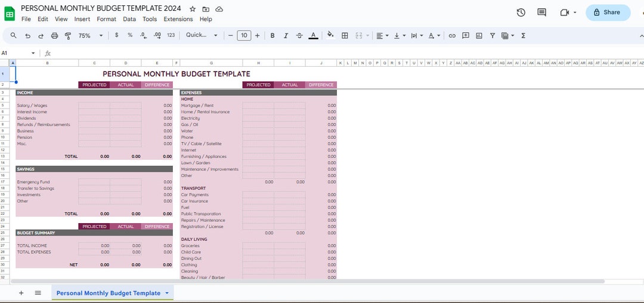
Task: Open functions sigma menu
Action: (524, 36)
